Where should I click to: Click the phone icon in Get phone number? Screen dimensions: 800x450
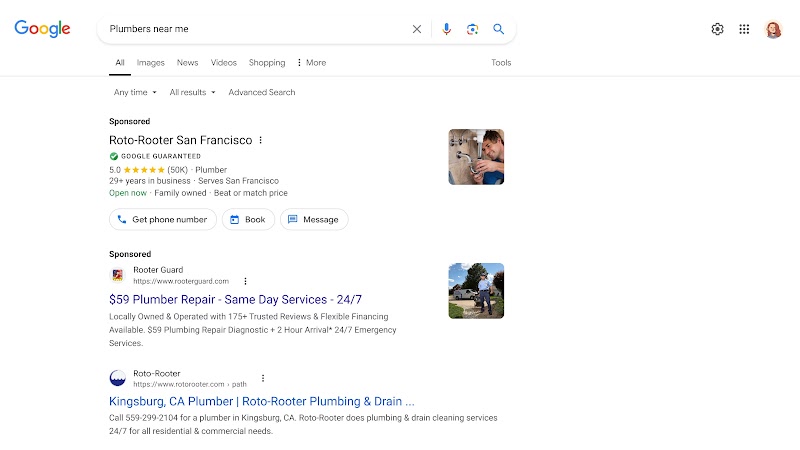pyautogui.click(x=122, y=219)
